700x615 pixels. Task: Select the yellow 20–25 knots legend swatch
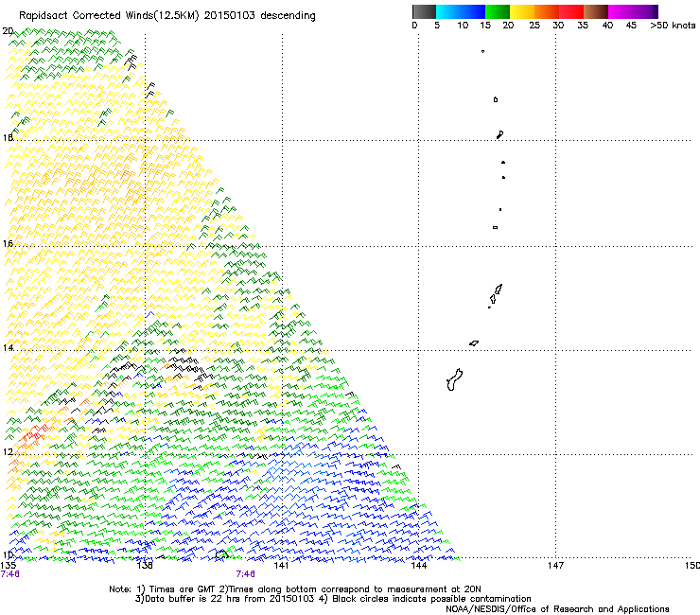click(522, 11)
